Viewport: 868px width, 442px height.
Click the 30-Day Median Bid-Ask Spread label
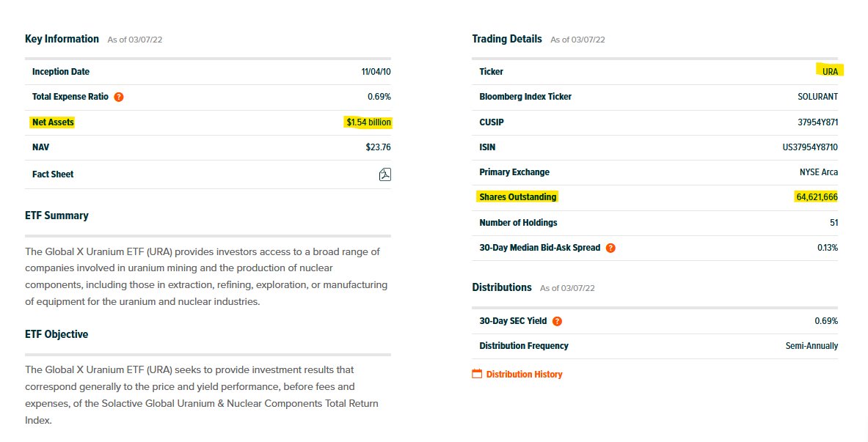[540, 247]
